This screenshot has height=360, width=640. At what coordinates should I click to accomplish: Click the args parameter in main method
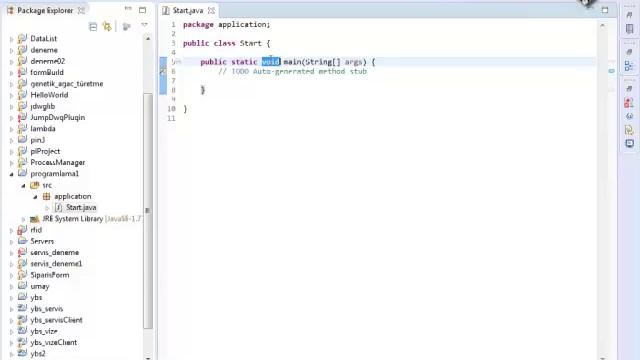(353, 62)
